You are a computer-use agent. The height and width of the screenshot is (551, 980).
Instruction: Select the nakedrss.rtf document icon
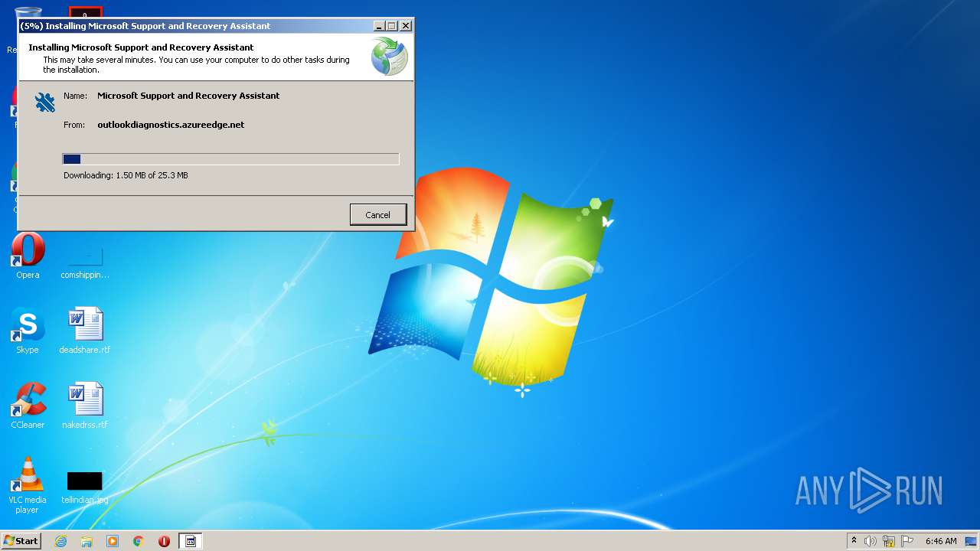point(85,406)
